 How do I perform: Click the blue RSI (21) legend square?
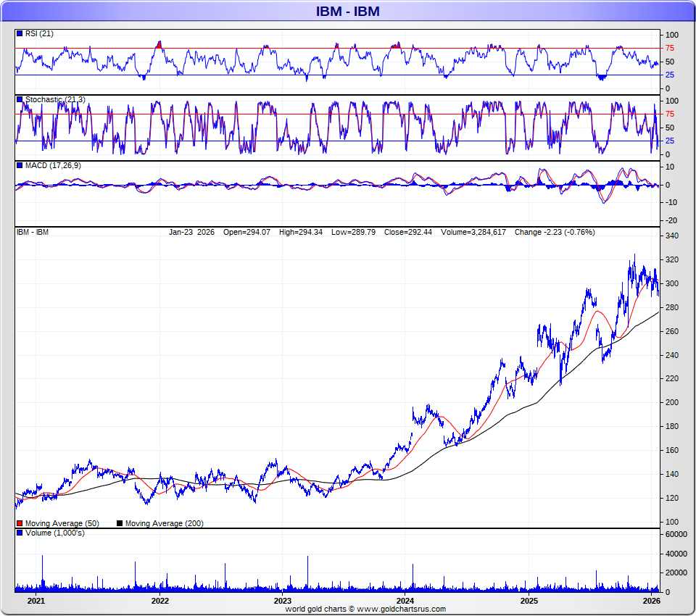[20, 34]
